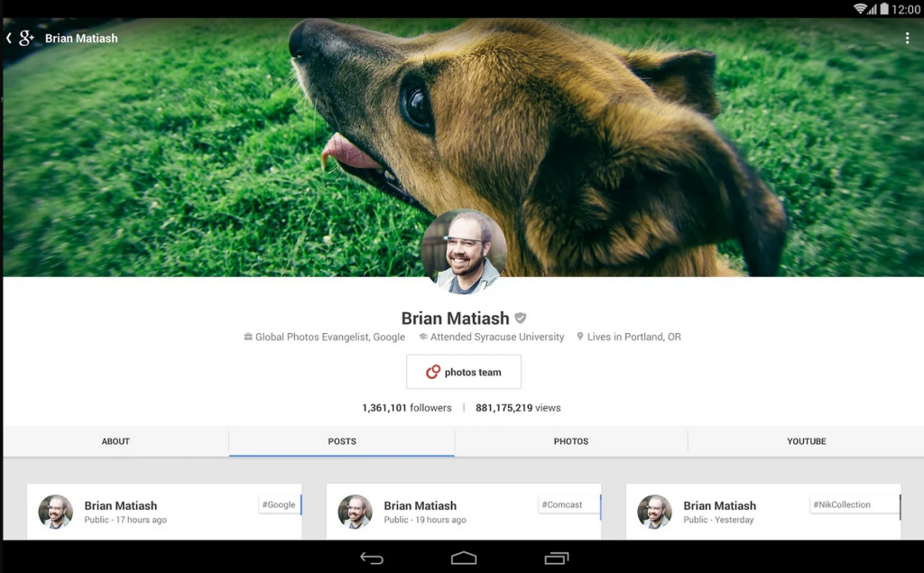Tap Brian Matiash title in top bar
This screenshot has width=924, height=573.
coord(81,38)
